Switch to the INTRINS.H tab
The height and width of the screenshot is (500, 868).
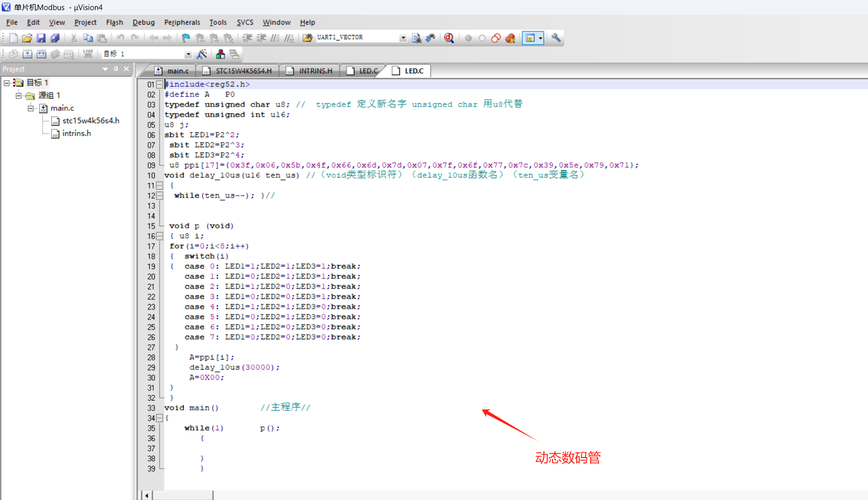(x=310, y=71)
